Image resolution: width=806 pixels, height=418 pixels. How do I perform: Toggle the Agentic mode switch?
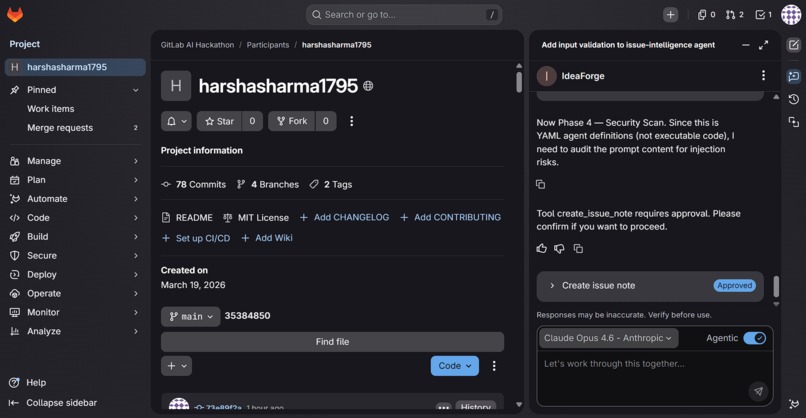coord(755,338)
